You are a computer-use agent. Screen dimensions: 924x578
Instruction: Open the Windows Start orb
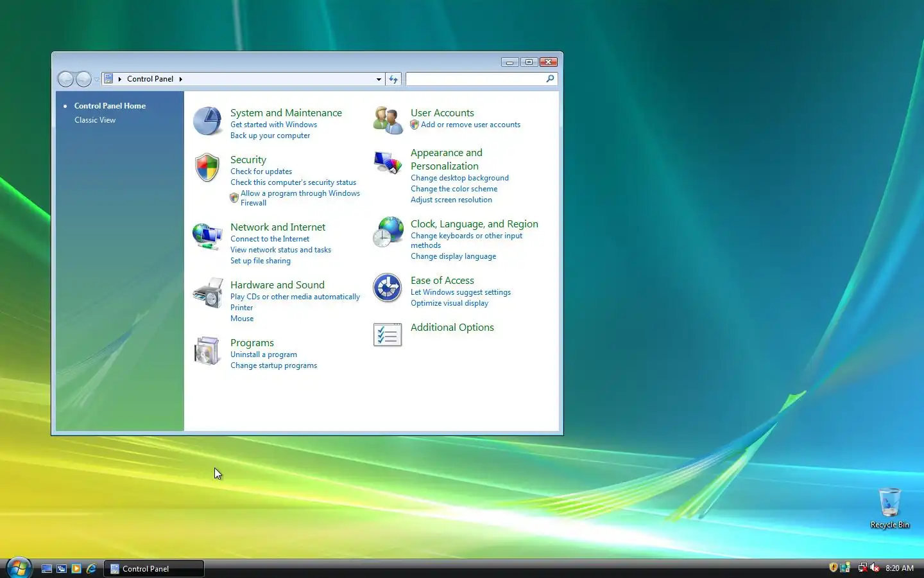pyautogui.click(x=19, y=568)
